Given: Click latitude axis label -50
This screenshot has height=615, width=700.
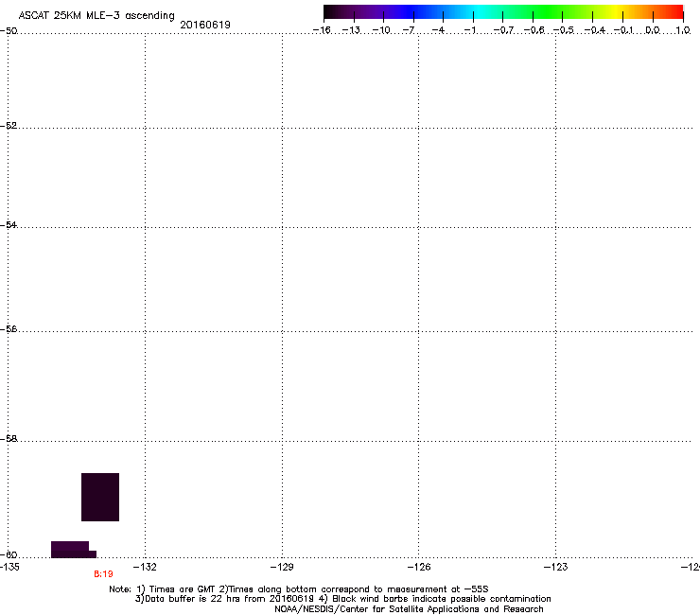Looking at the screenshot, I should click(9, 31).
